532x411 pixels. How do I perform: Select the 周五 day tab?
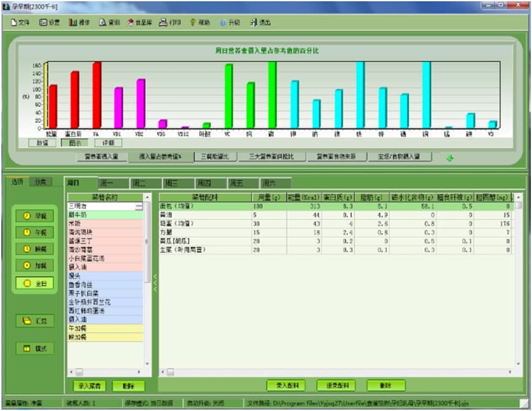(243, 183)
